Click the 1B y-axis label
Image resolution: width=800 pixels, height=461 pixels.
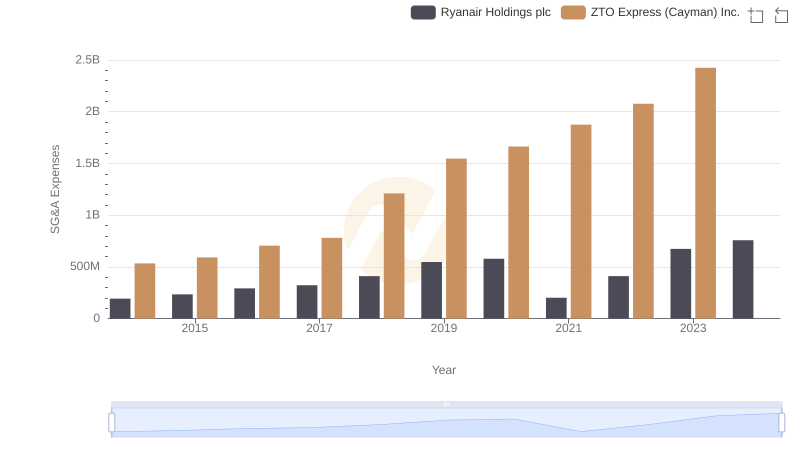click(x=92, y=215)
